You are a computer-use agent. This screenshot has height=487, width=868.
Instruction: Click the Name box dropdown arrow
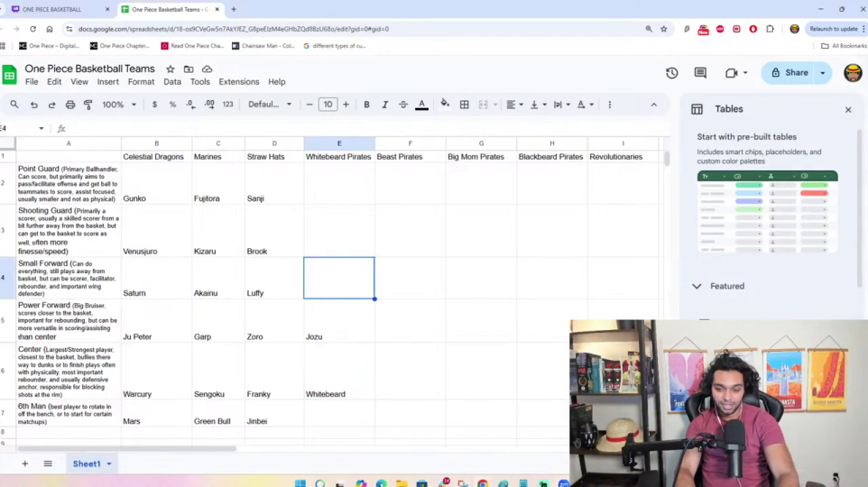point(41,128)
